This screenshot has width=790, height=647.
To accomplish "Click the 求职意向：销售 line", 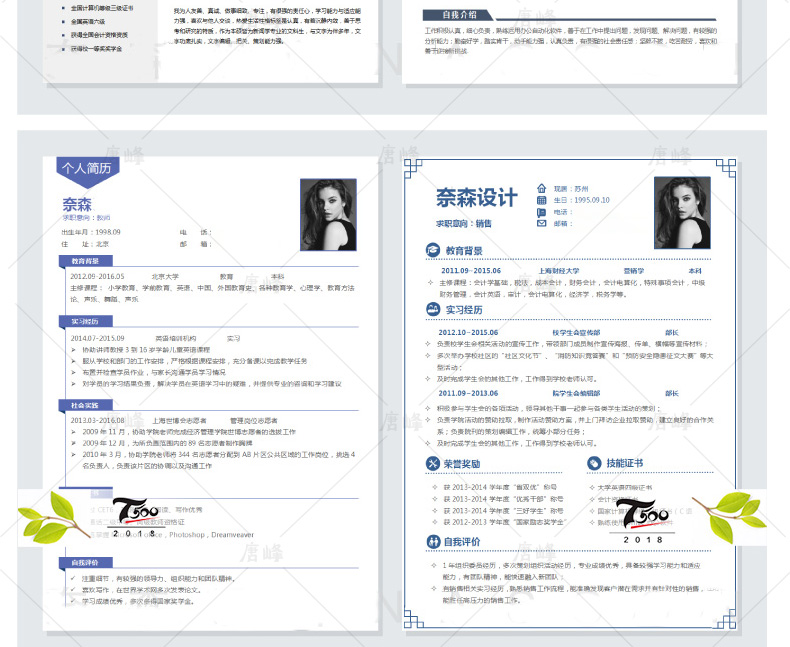I will (x=464, y=223).
